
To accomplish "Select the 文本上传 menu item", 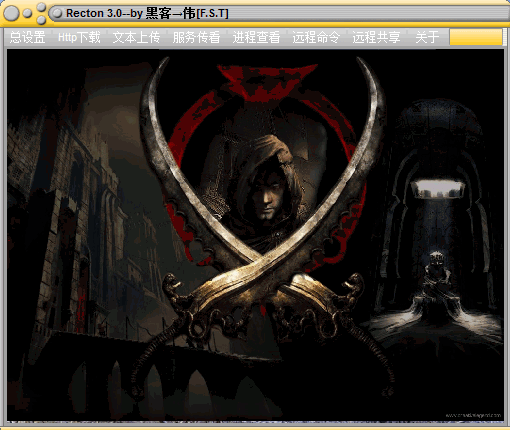I will click(x=136, y=37).
